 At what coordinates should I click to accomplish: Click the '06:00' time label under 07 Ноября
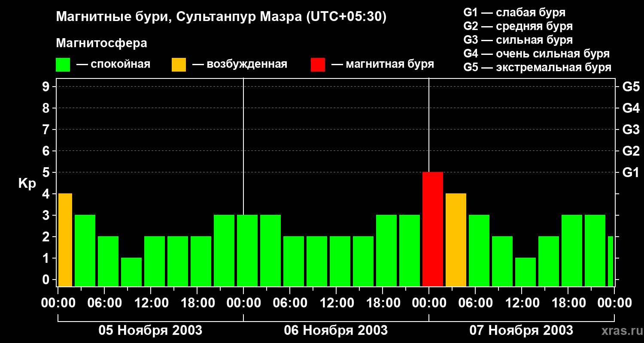(x=475, y=303)
